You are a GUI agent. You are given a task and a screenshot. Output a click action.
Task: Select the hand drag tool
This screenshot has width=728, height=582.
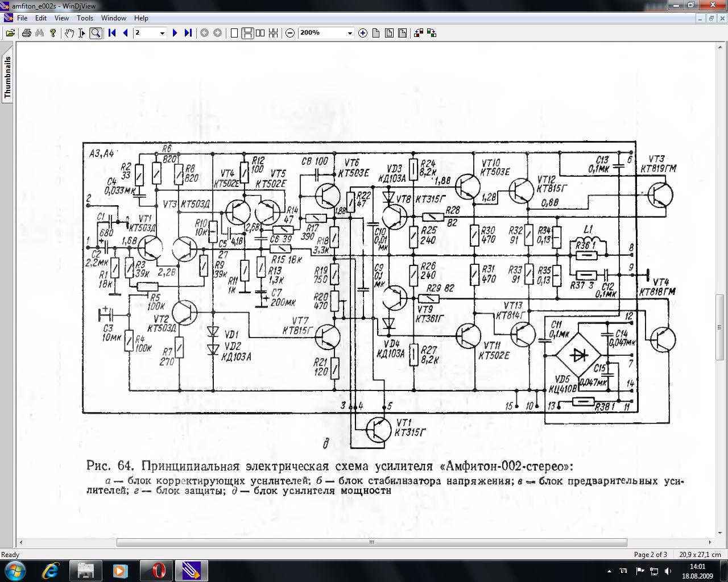[x=69, y=33]
